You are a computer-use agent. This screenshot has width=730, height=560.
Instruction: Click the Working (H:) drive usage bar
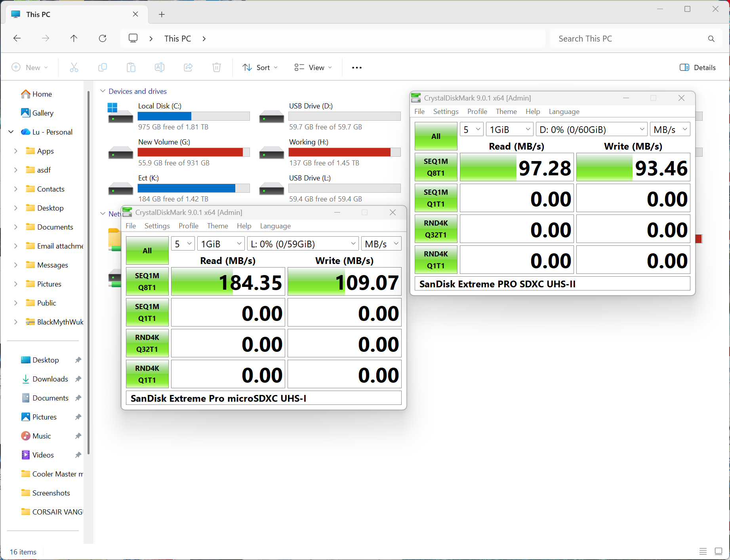(x=344, y=152)
